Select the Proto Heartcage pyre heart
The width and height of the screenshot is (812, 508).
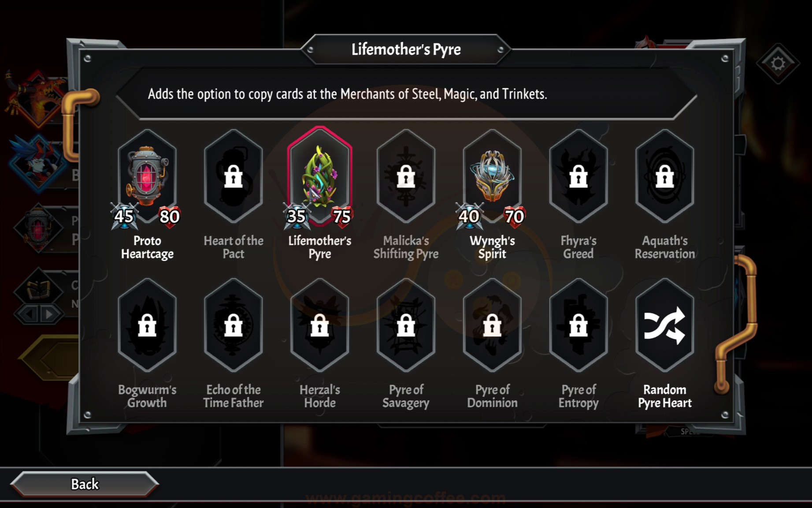(x=147, y=176)
